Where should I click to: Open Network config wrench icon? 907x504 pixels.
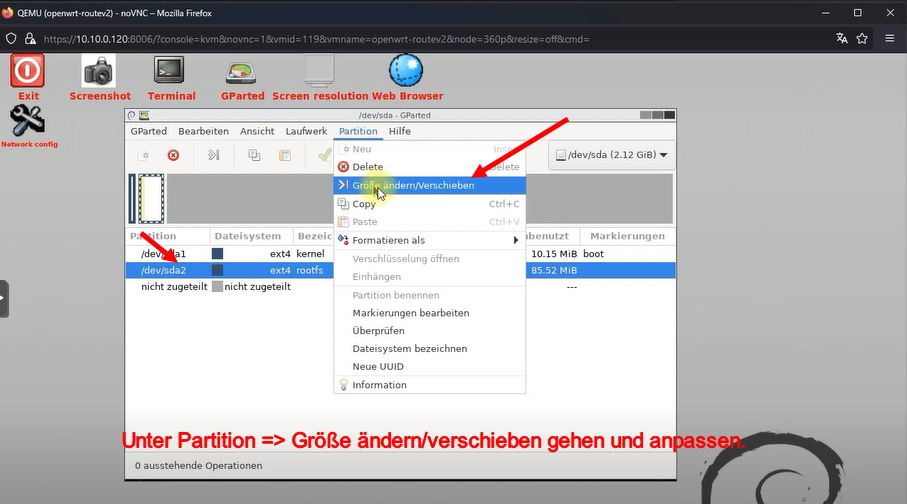27,122
